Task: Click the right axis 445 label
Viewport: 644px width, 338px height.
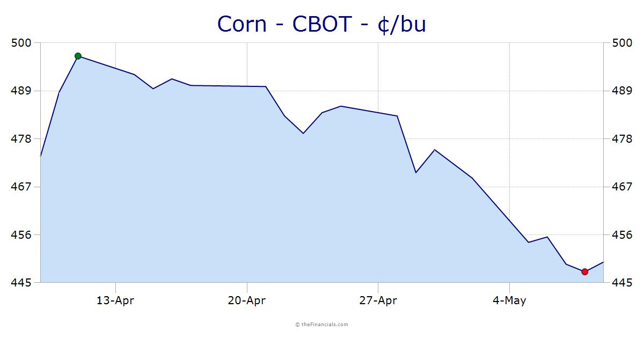Action: click(x=622, y=282)
